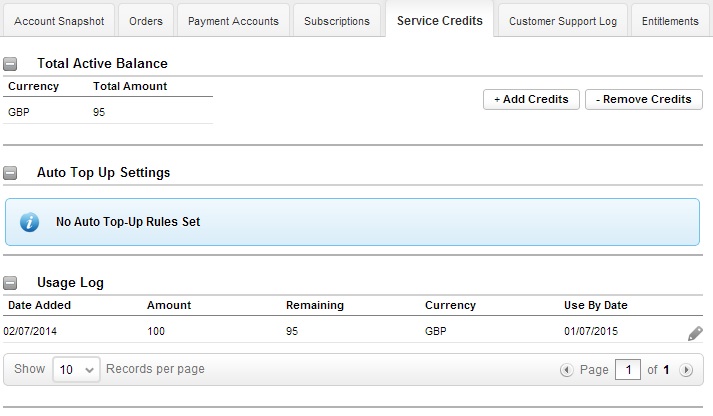The width and height of the screenshot is (713, 416).
Task: Open the Orders tab
Action: pyautogui.click(x=146, y=21)
